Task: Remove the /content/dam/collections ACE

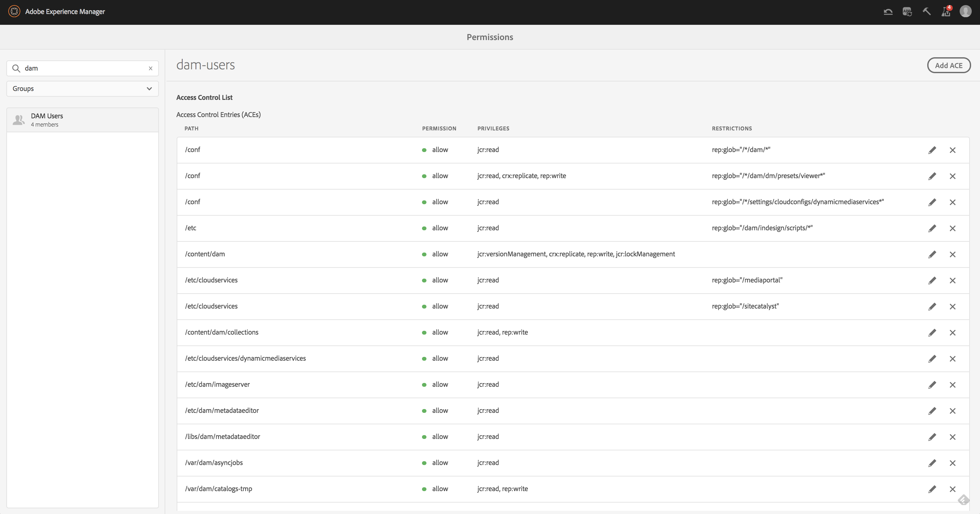Action: 953,333
